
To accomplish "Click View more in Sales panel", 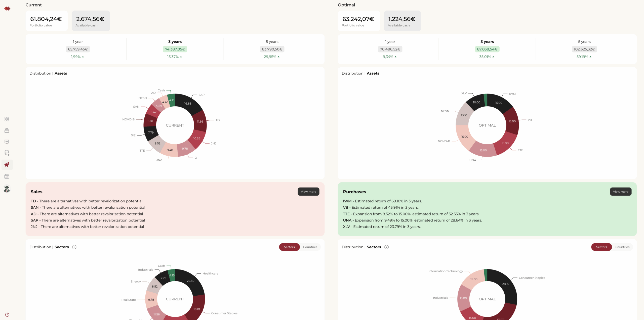I will coord(308,192).
